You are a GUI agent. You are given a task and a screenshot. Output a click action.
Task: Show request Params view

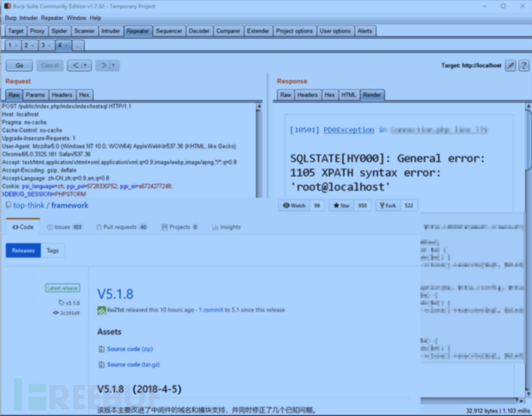coord(35,95)
